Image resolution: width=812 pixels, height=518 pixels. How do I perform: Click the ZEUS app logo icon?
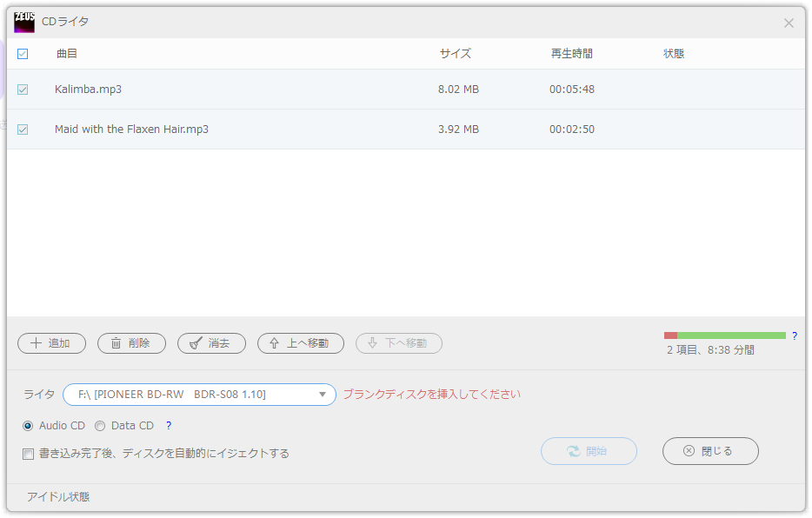[x=24, y=23]
